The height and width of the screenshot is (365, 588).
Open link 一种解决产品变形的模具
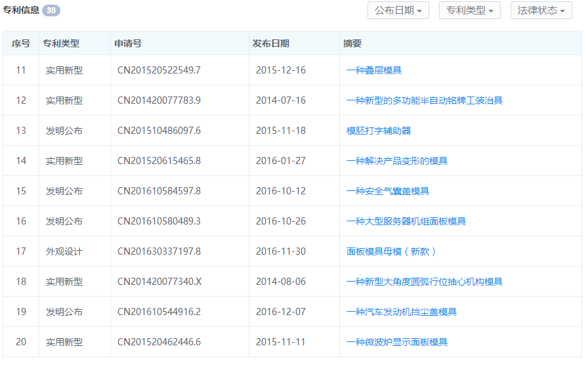(397, 161)
